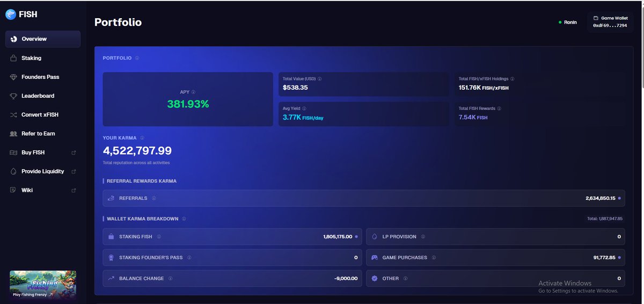Click the Overview pie chart icon
Screen dimensions: 644x304
[x=13, y=39]
